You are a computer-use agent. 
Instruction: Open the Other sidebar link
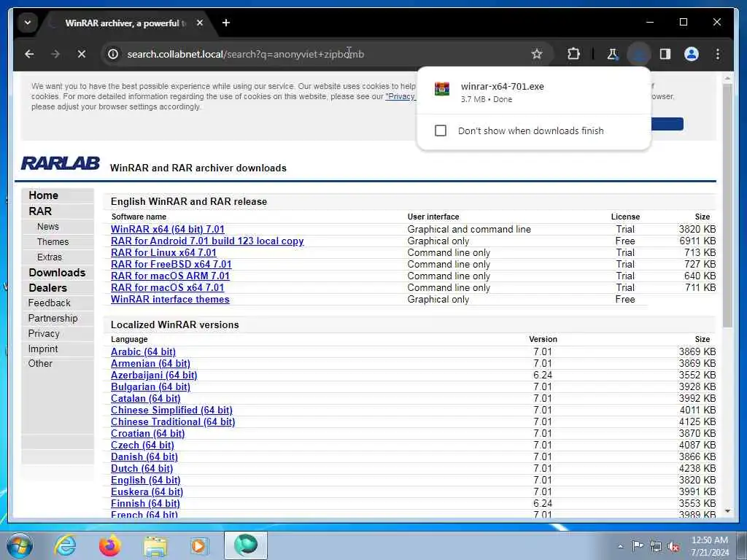(x=40, y=363)
